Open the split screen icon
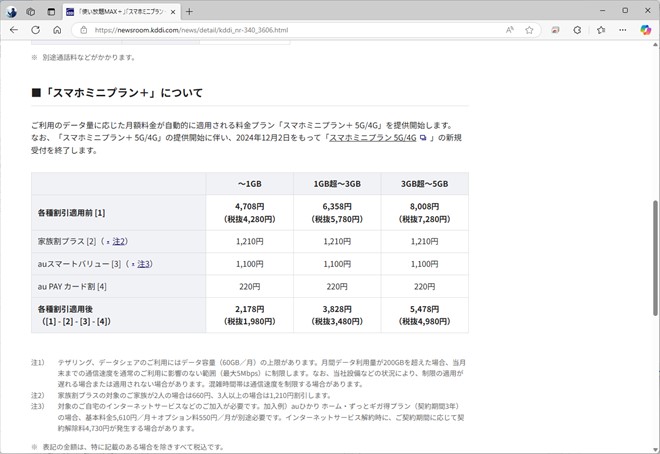Screen dimensions: 660x454 (x=556, y=30)
